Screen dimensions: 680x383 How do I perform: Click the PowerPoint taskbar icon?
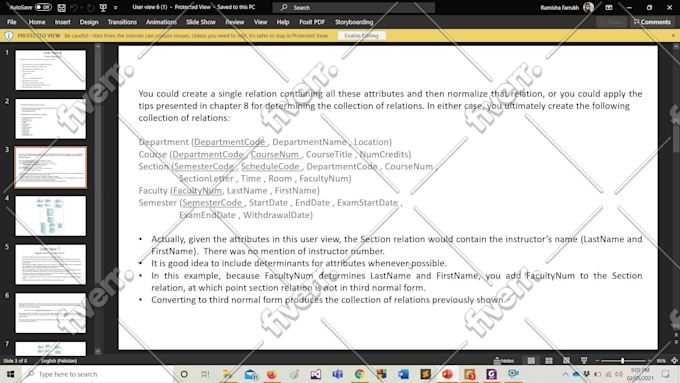447,374
